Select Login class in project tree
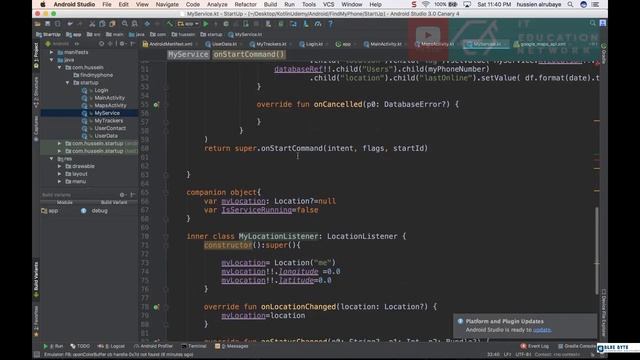 coord(101,90)
